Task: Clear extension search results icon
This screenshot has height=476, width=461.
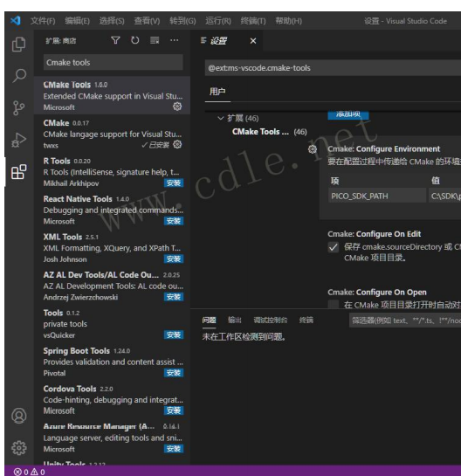Action: tap(155, 40)
